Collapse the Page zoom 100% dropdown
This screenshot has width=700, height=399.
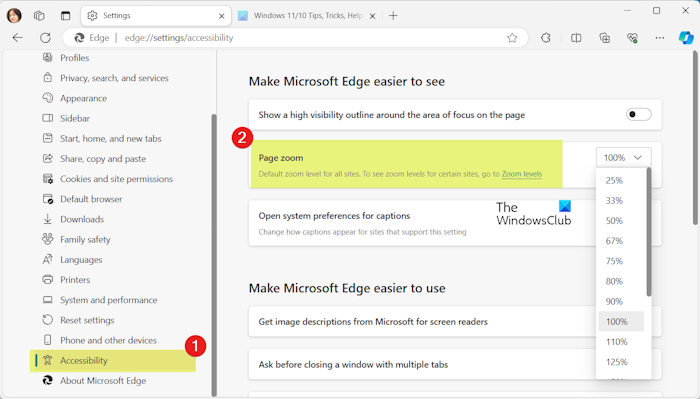(x=623, y=158)
